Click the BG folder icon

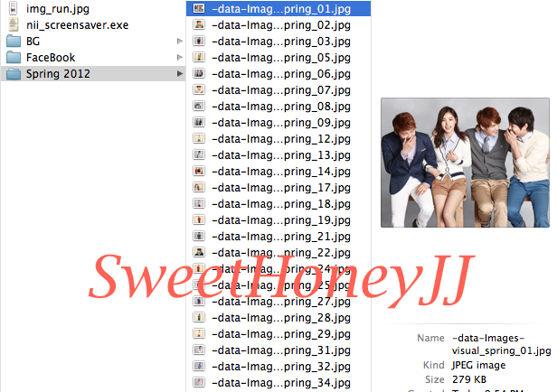[x=14, y=42]
